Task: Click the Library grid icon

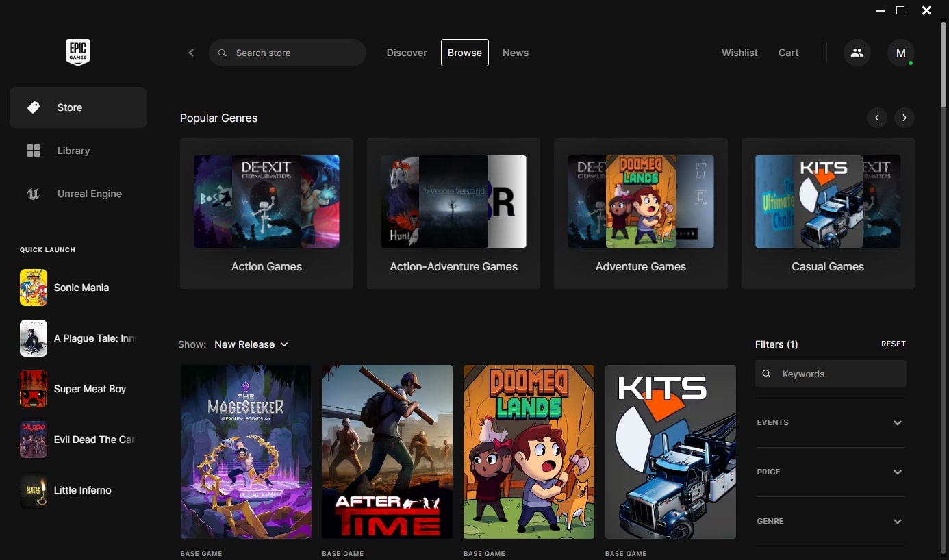Action: pyautogui.click(x=34, y=151)
